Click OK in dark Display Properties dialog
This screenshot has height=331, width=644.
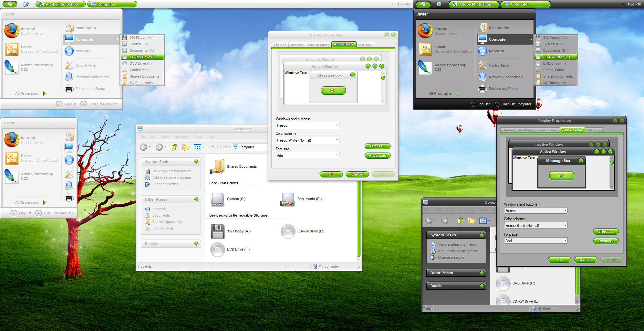(559, 260)
